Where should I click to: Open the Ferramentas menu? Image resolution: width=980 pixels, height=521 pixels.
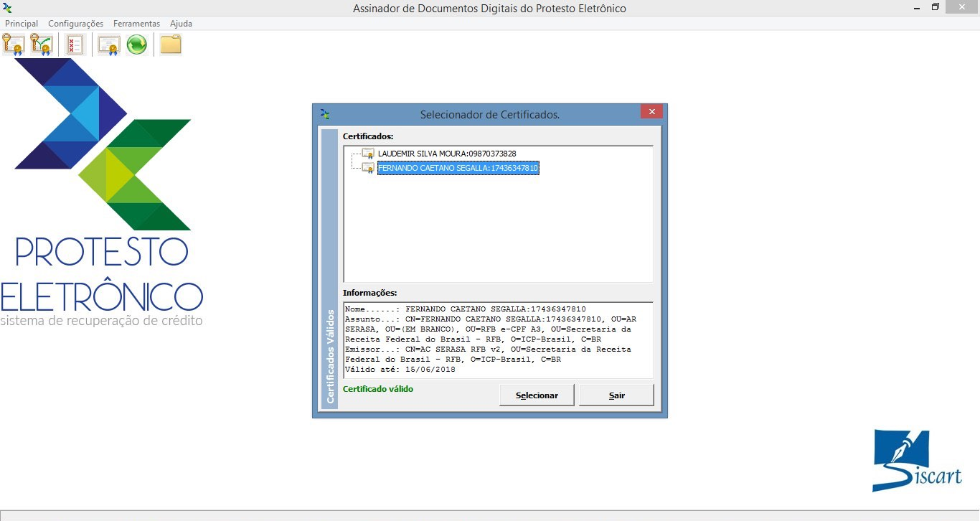pyautogui.click(x=136, y=24)
